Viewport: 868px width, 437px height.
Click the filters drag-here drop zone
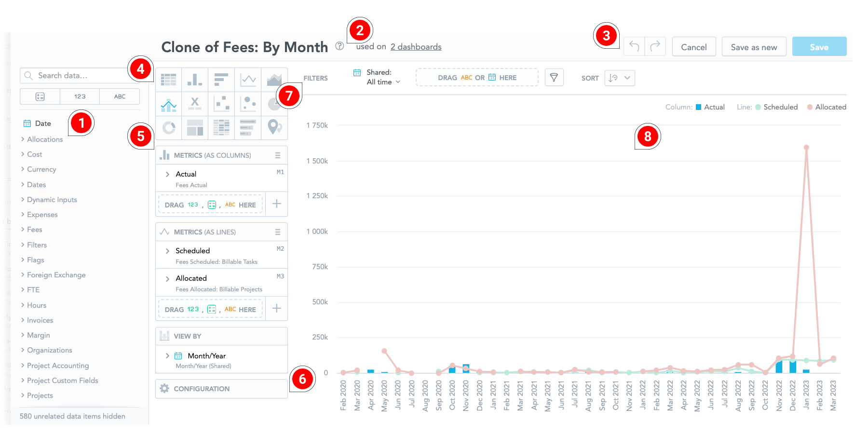(x=477, y=77)
